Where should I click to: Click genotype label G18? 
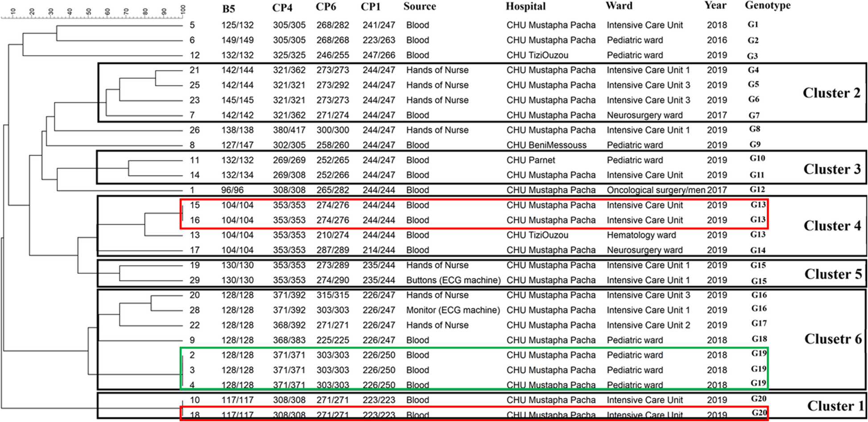(759, 339)
